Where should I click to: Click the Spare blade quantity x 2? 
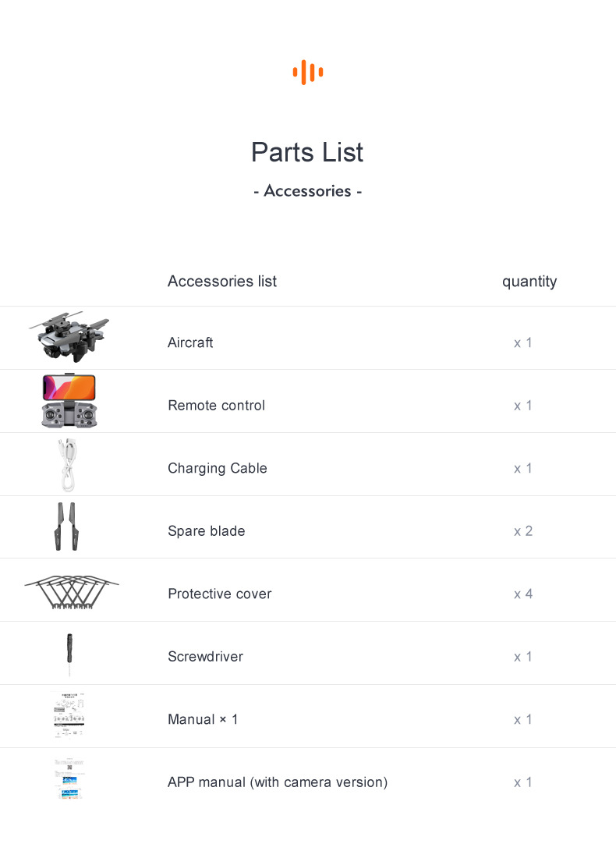pyautogui.click(x=523, y=531)
